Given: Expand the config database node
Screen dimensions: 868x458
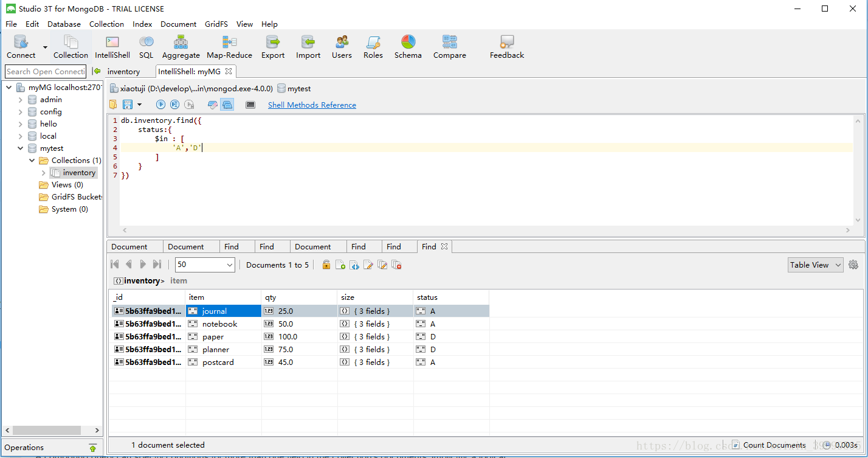Looking at the screenshot, I should [x=20, y=112].
